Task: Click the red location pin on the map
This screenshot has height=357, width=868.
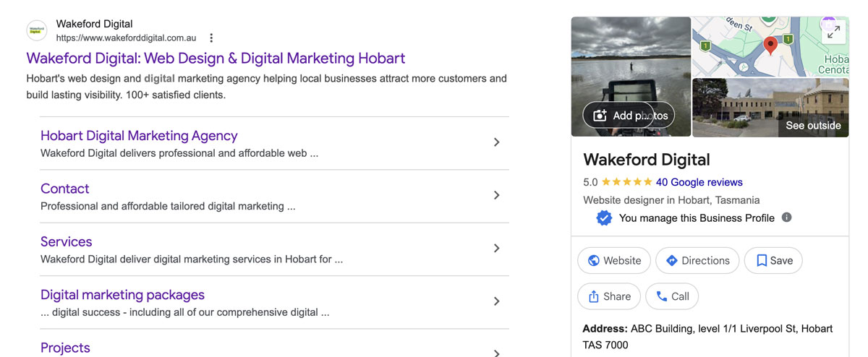Action: [x=770, y=46]
